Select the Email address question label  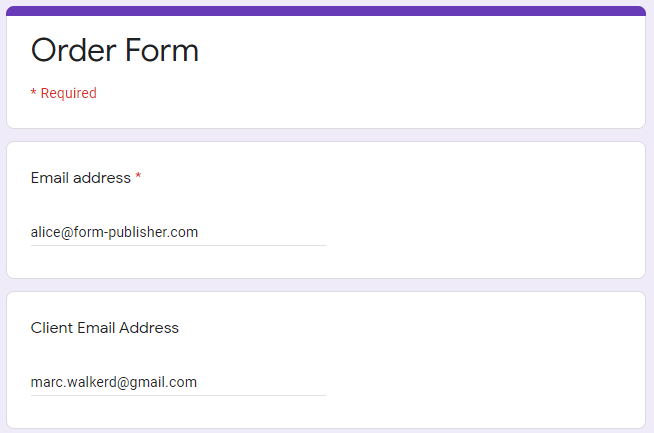click(80, 178)
